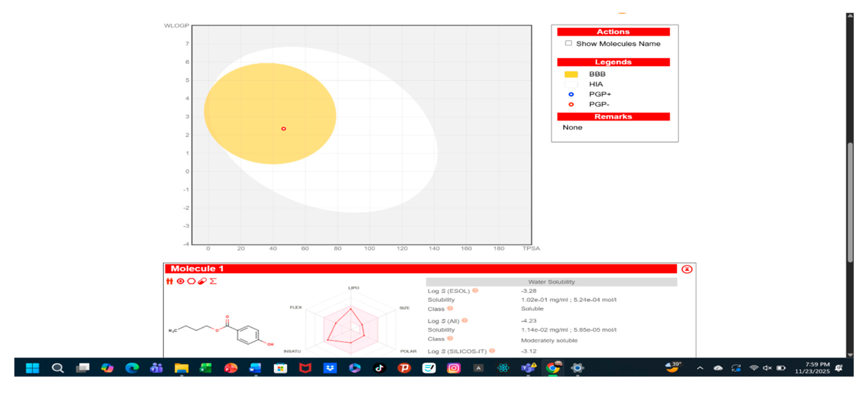
Task: Click the red PGP- molecule point on plot
Action: 283,129
